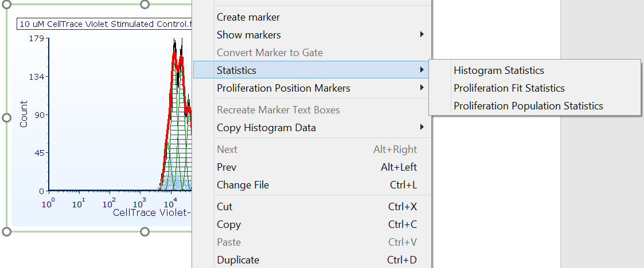Choose Histogram Statistics in the submenu
The height and width of the screenshot is (268, 644).
(x=498, y=70)
